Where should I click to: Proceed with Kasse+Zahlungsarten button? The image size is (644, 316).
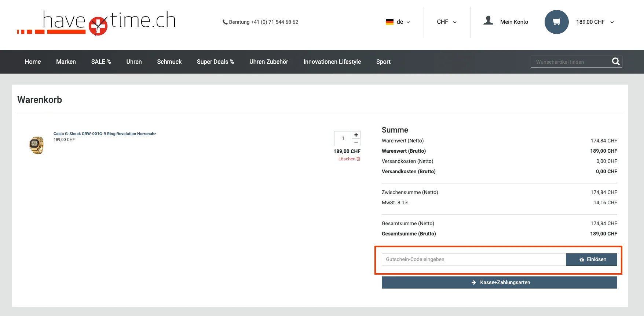point(500,282)
